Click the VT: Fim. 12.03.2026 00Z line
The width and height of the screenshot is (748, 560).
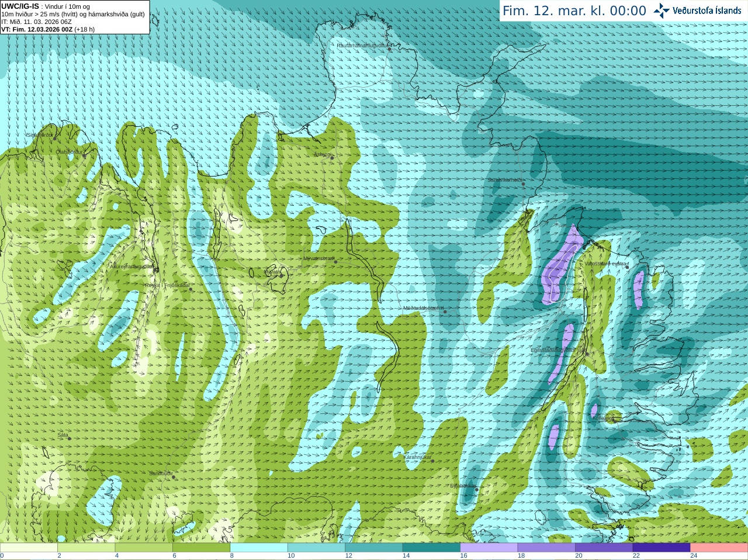click(x=37, y=29)
